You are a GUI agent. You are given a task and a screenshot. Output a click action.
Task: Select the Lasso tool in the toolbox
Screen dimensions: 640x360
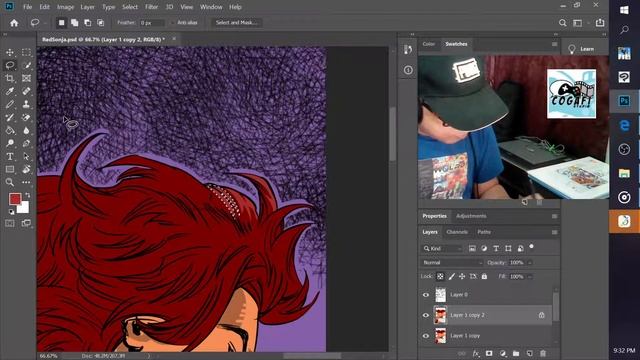point(10,65)
